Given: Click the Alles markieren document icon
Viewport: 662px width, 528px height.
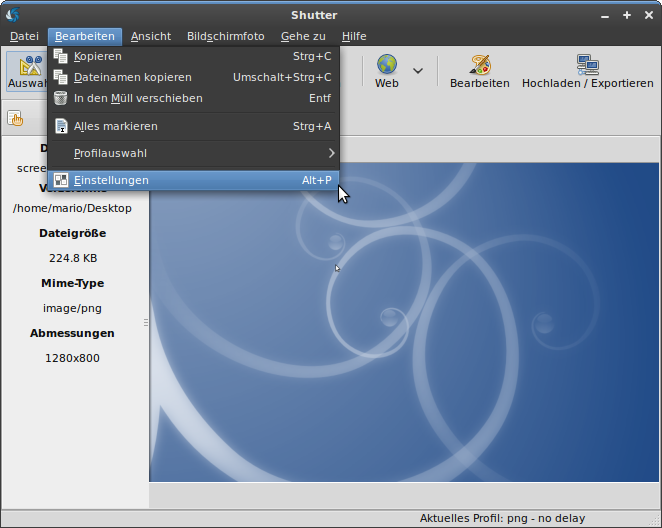Looking at the screenshot, I should [x=61, y=126].
